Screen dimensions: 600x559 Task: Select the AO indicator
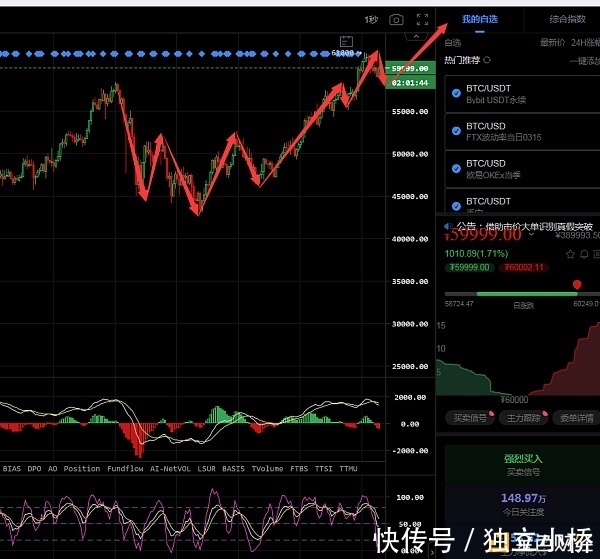coord(52,469)
